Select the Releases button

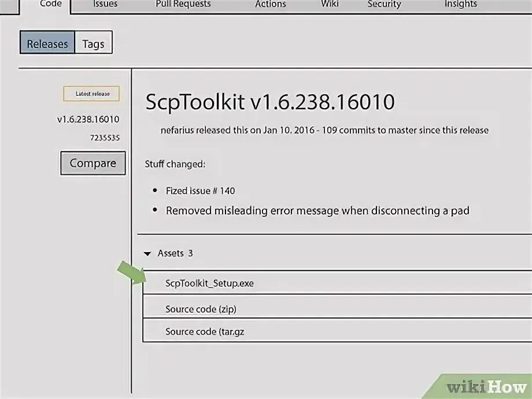coord(47,42)
